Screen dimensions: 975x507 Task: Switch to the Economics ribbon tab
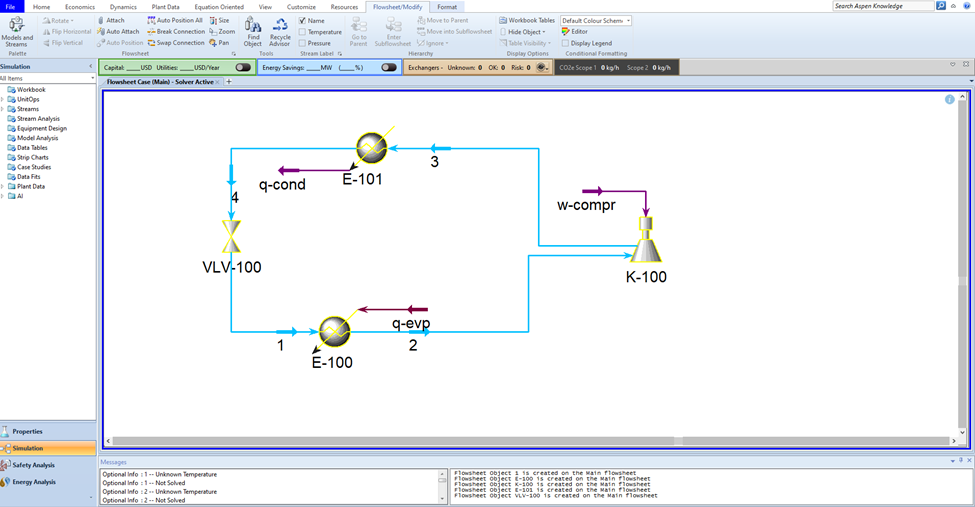tap(80, 7)
